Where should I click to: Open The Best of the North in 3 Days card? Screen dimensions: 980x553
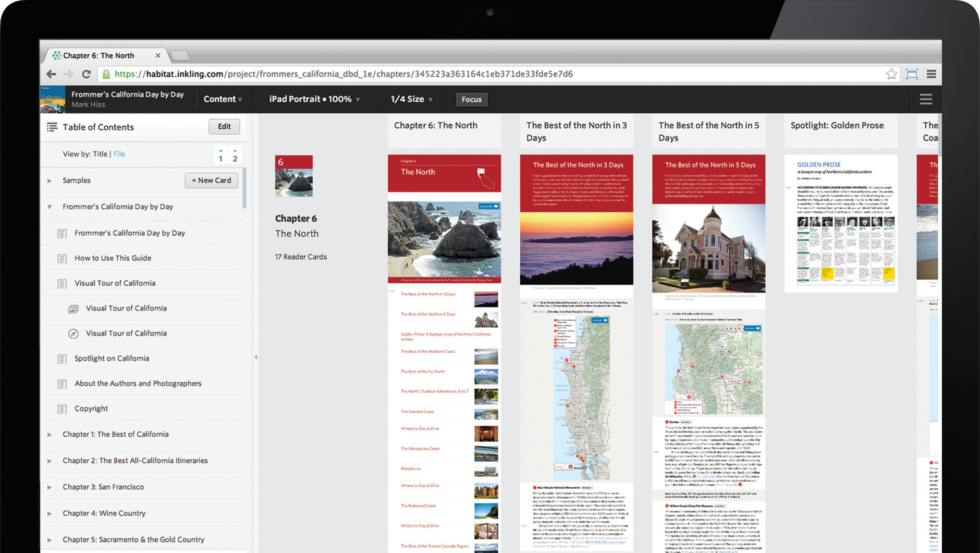click(x=577, y=353)
